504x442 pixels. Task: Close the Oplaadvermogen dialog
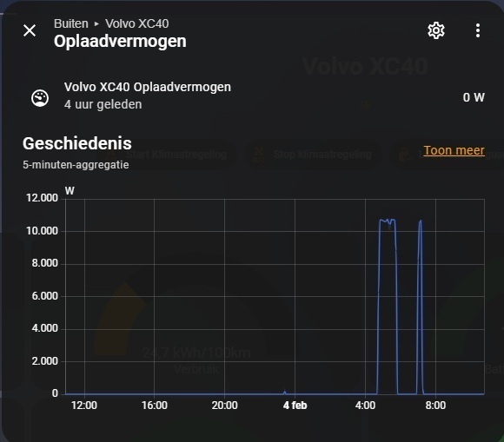(30, 31)
